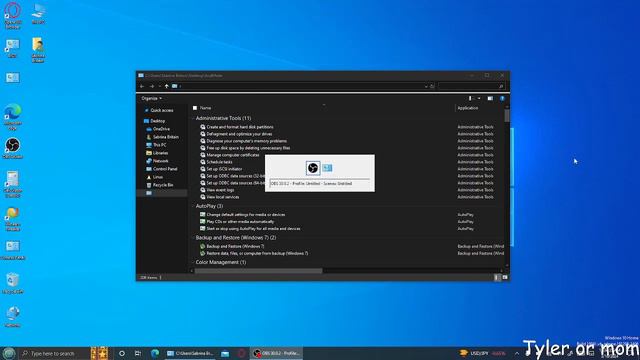Screen dimensions: 640x360
Task: Select 'Defragment and optimize your drives'
Action: (x=239, y=134)
